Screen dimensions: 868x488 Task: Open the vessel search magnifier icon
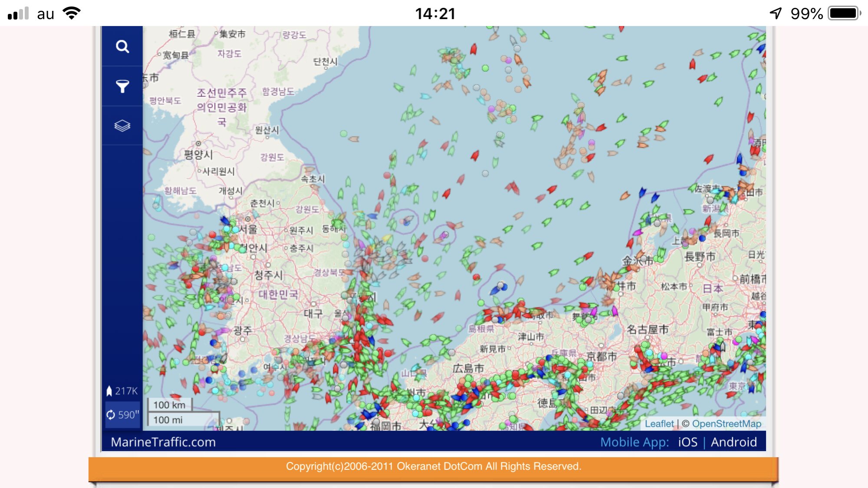(x=122, y=46)
